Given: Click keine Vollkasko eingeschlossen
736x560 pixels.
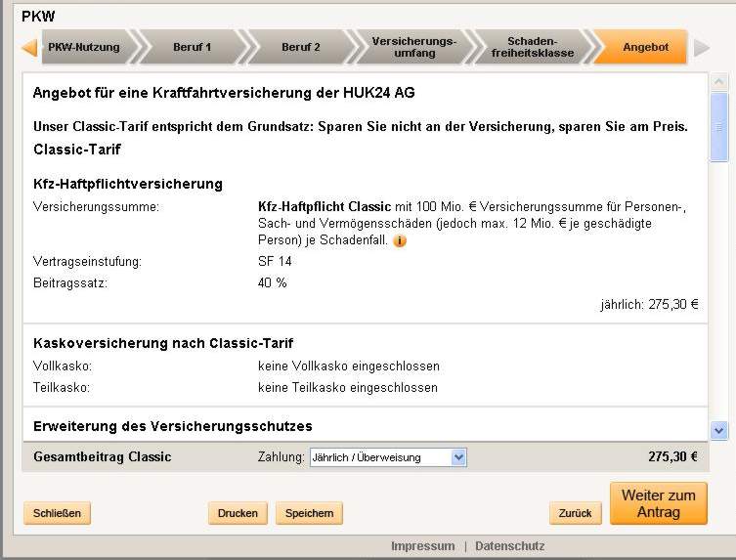Looking at the screenshot, I should click(349, 366).
